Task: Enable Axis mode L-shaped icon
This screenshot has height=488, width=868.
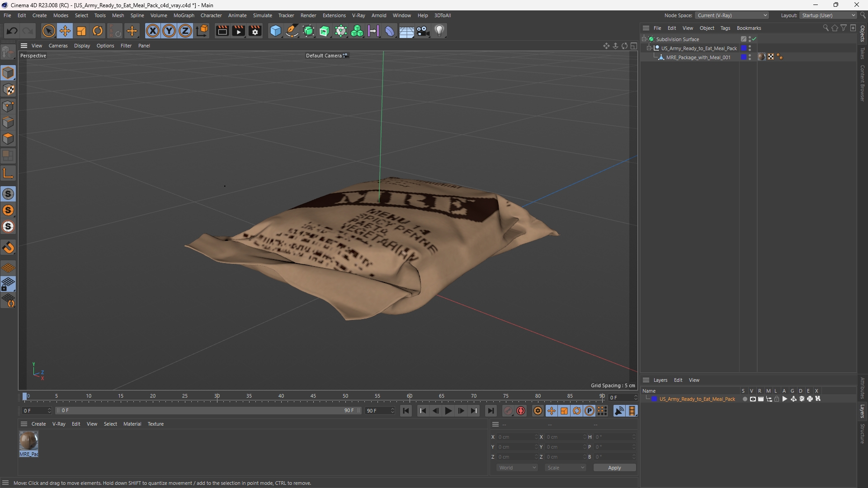Action: (x=8, y=173)
